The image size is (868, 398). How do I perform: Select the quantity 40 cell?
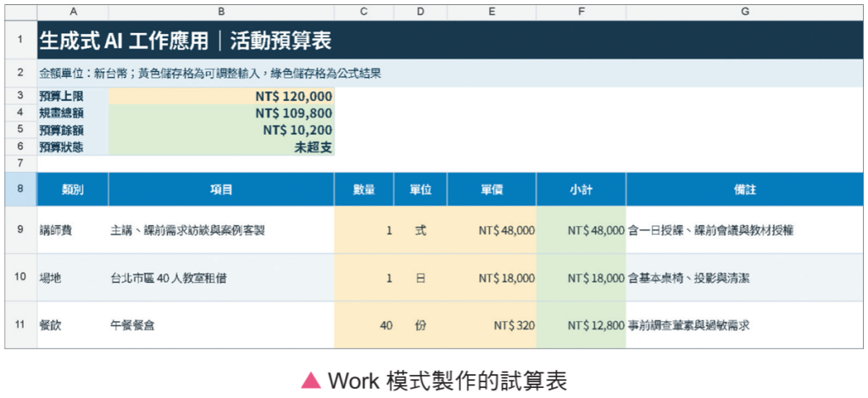coord(364,325)
